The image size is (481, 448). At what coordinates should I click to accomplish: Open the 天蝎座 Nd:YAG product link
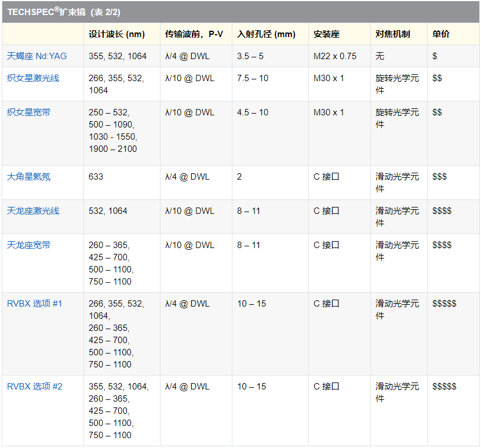(x=37, y=56)
